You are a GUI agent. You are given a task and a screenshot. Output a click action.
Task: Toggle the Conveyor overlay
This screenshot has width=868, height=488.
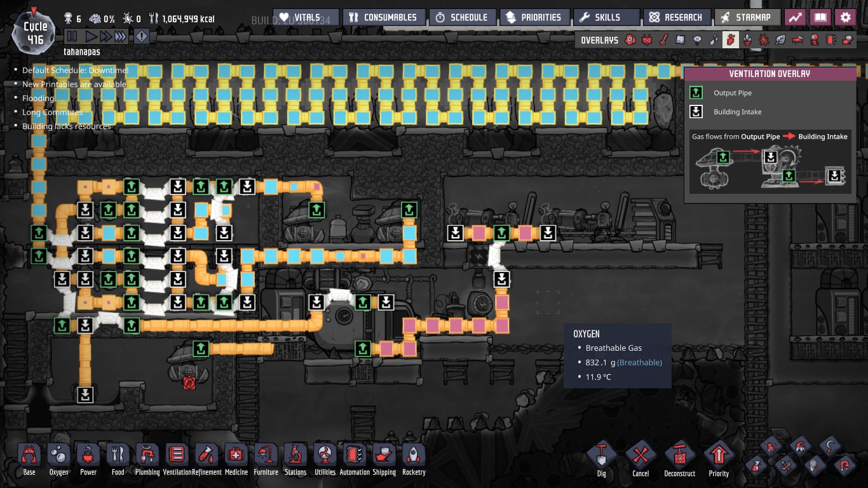click(x=848, y=40)
